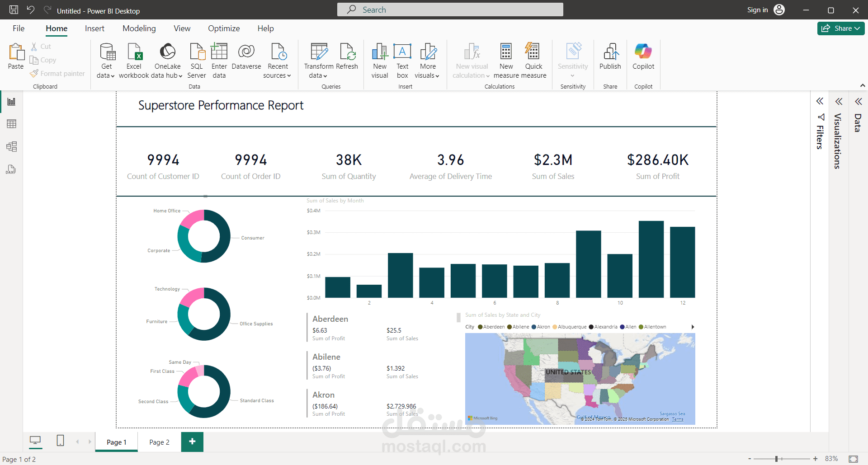Open the Page 2 report page
This screenshot has height=465, width=868.
[x=159, y=442]
